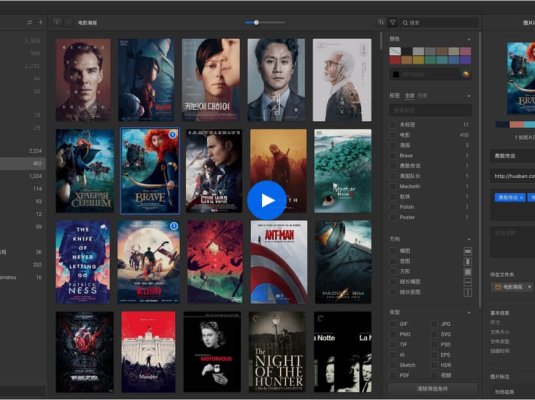
Task: Click the tall narrow orientation icon
Action: click(468, 292)
